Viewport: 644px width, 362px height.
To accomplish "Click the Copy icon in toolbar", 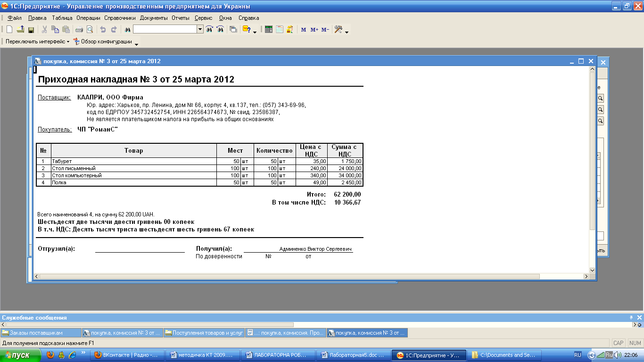I will pos(55,29).
